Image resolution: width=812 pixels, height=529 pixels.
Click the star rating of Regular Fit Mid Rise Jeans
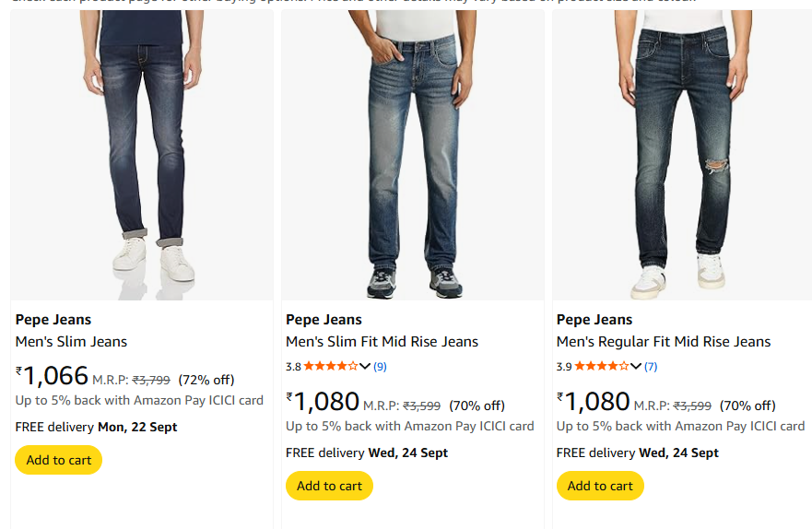click(x=601, y=366)
